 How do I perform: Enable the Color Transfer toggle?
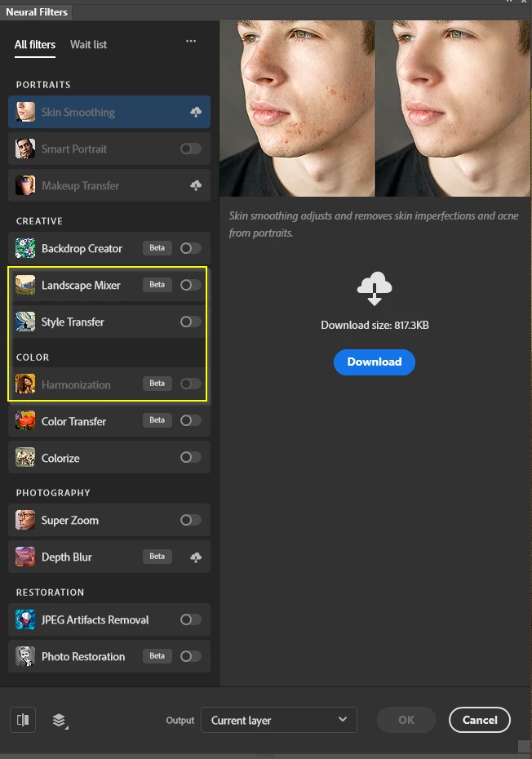click(x=191, y=420)
